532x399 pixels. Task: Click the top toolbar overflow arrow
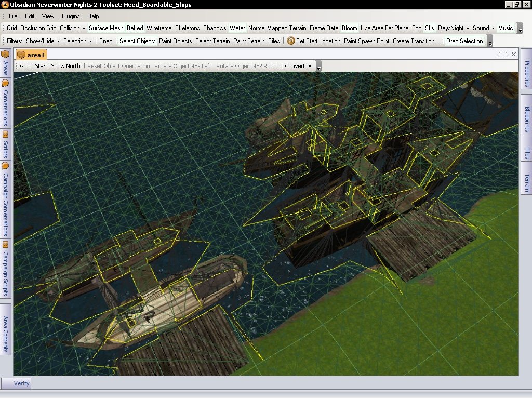click(x=521, y=29)
